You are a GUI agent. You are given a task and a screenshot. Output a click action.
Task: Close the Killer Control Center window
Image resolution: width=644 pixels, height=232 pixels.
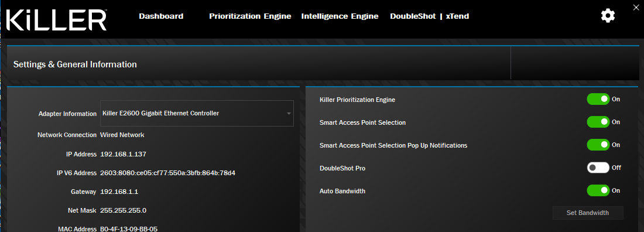click(x=636, y=6)
